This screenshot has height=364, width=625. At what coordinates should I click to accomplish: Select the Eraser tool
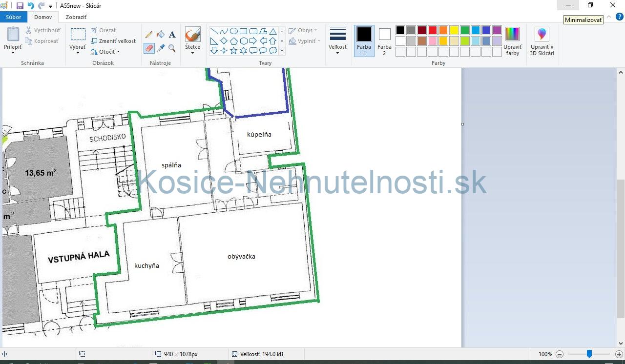pos(149,48)
